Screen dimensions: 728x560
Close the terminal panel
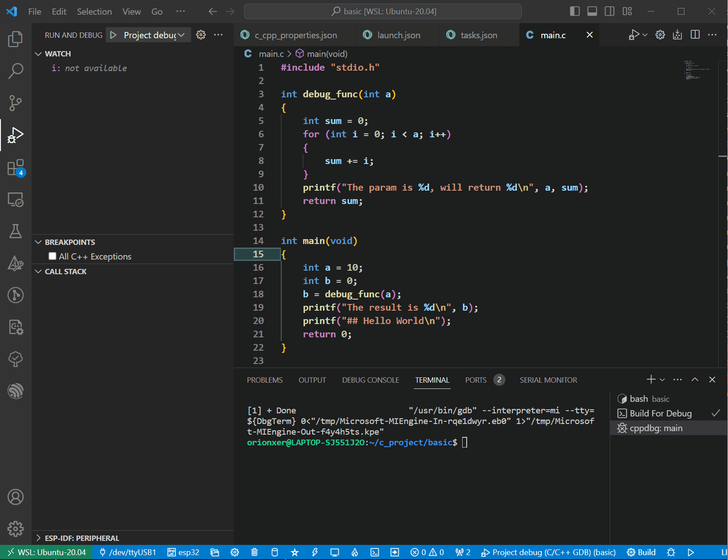coord(712,380)
